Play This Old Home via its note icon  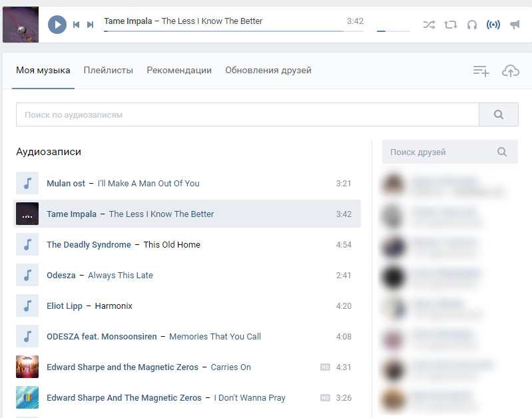(x=27, y=244)
